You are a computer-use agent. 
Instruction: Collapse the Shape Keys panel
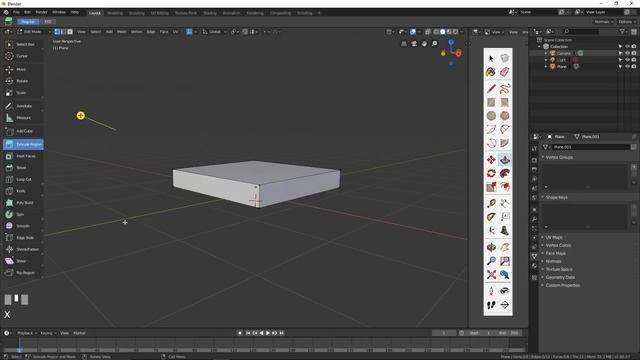coord(557,197)
